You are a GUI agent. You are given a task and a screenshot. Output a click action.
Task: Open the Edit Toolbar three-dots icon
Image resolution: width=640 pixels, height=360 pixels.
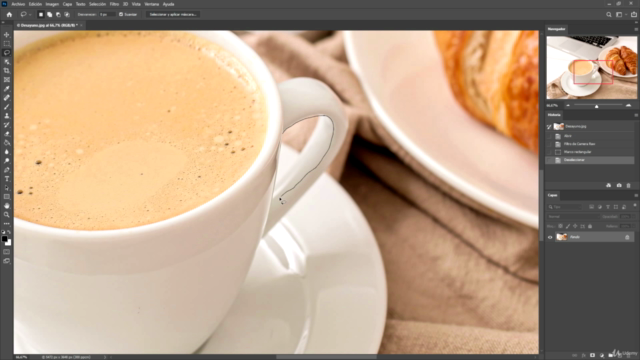pyautogui.click(x=7, y=224)
